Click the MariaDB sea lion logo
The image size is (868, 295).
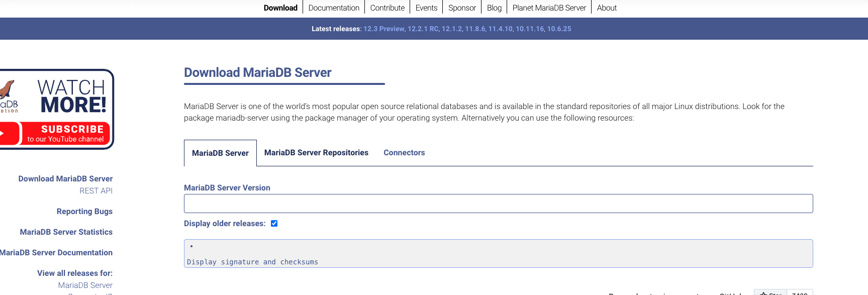click(x=7, y=90)
